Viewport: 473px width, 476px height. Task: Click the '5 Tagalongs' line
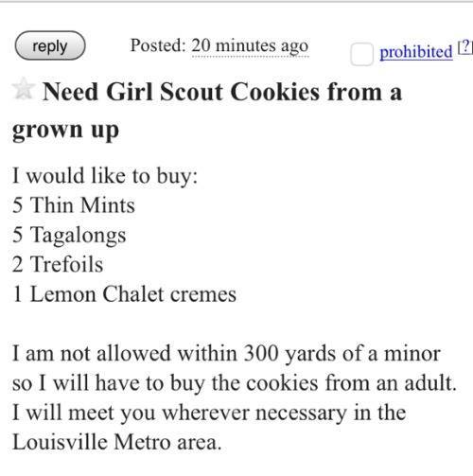[69, 236]
